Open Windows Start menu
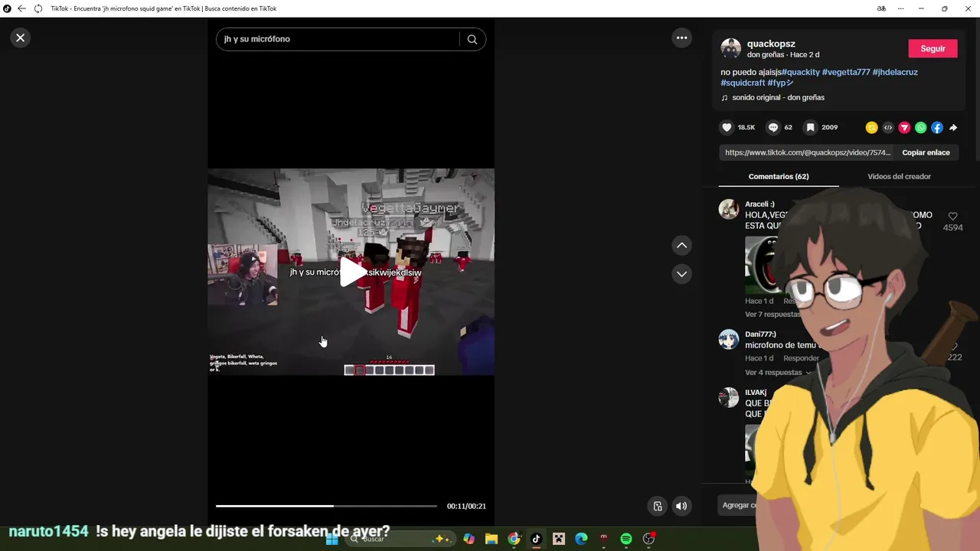Viewport: 980px width, 551px height. 332,539
